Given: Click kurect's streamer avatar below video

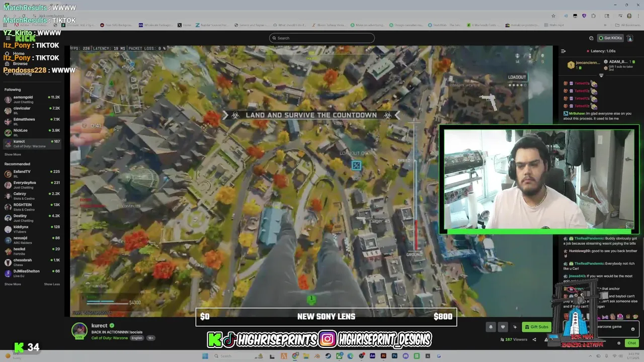Looking at the screenshot, I should 79,331.
